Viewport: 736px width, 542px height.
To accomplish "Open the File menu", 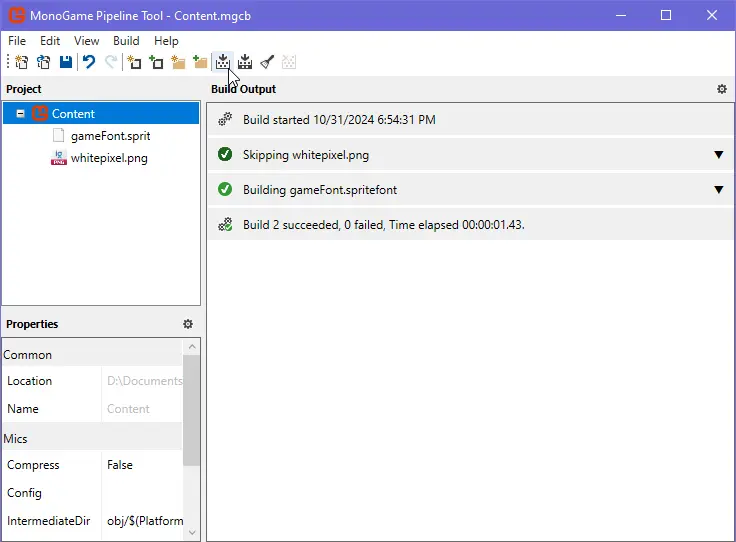I will coord(17,41).
